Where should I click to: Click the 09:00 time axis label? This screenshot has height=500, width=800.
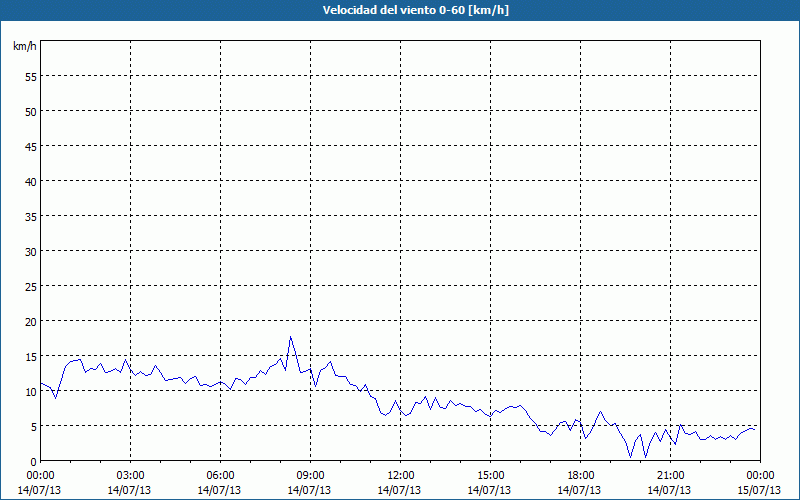[x=310, y=476]
